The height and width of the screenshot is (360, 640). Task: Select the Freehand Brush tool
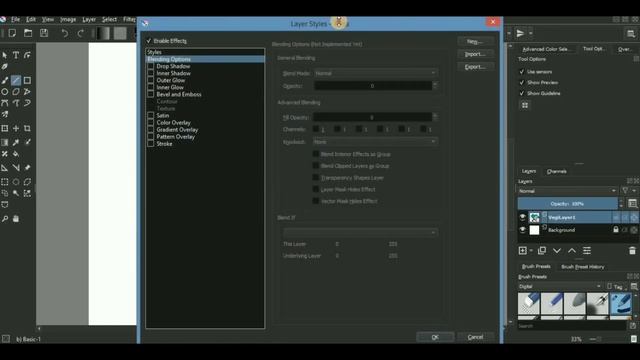pyautogui.click(x=4, y=80)
